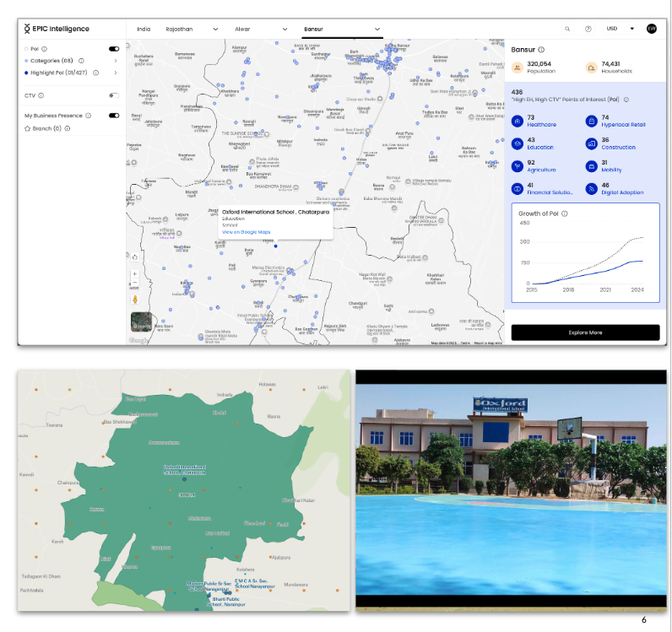Screen dimensions: 672x632
Task: Click the green Bansur region map image
Action: [184, 490]
